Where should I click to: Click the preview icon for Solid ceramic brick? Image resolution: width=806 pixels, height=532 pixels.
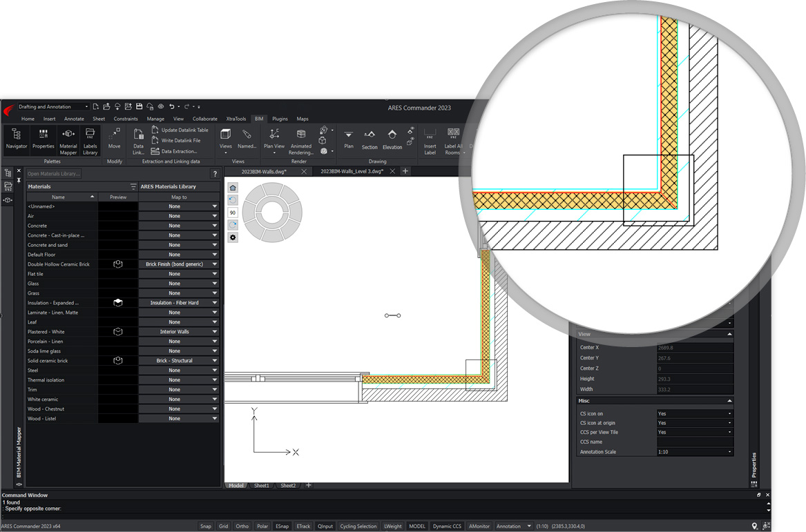pos(117,360)
